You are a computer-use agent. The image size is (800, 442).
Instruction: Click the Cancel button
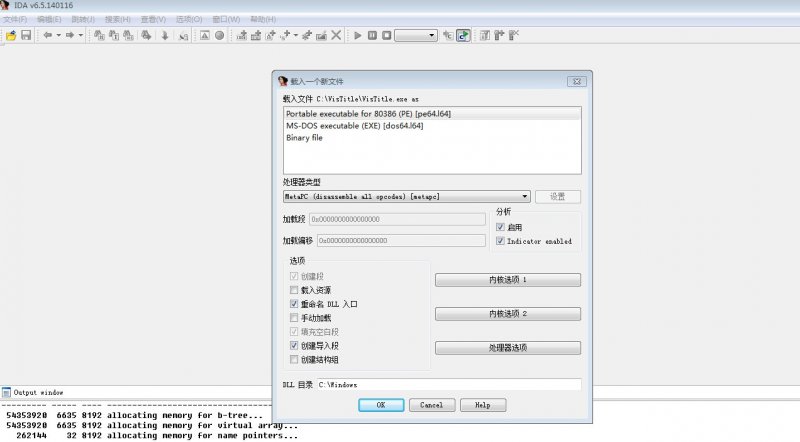[432, 405]
